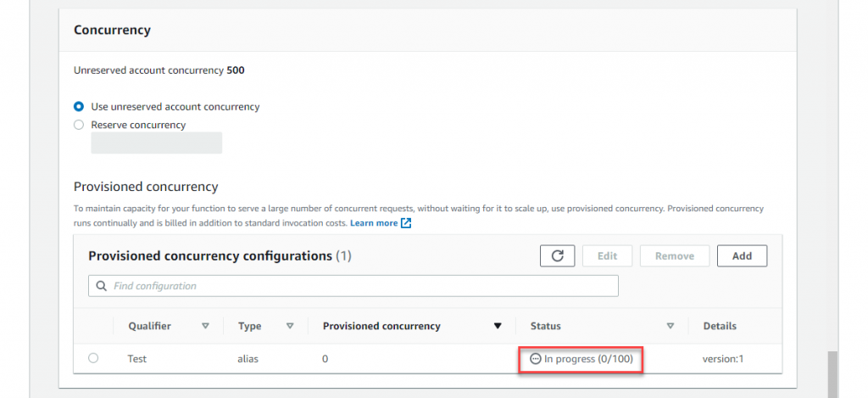
Task: Click the Test qualifier cell
Action: [136, 359]
